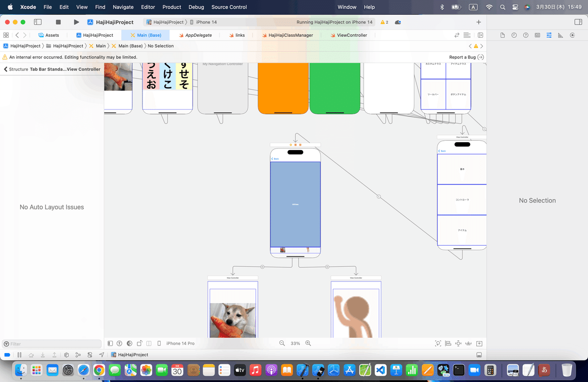Viewport: 588px width, 382px height.
Task: Toggle the breakpoints activation button
Action: click(7, 355)
